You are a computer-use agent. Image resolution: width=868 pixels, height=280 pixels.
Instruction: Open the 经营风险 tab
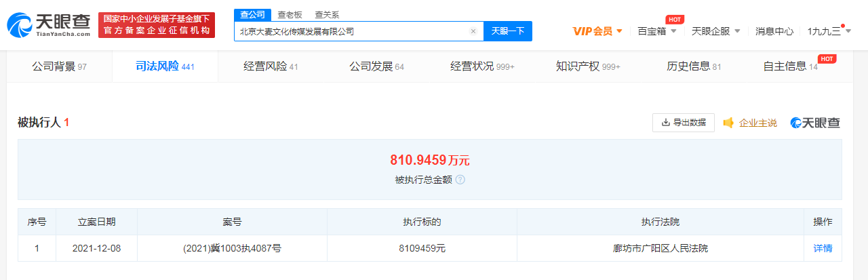pyautogui.click(x=271, y=66)
